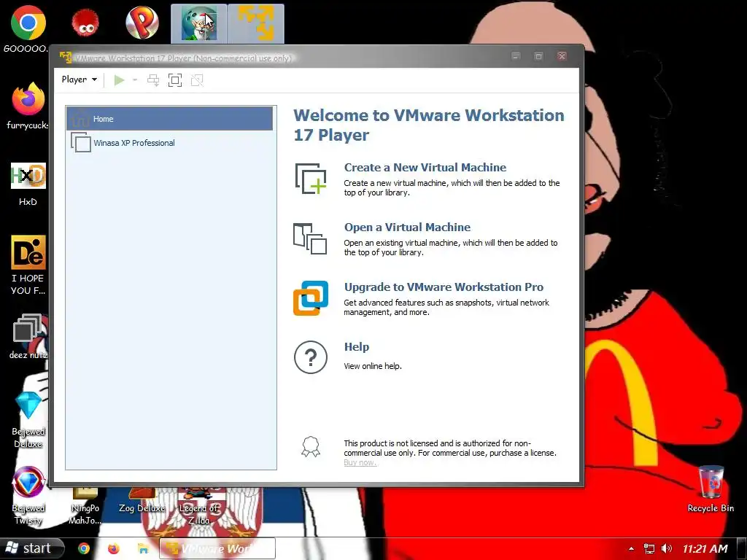Click the Workstation Pro upgrade icon
The width and height of the screenshot is (747, 560).
coord(311,298)
